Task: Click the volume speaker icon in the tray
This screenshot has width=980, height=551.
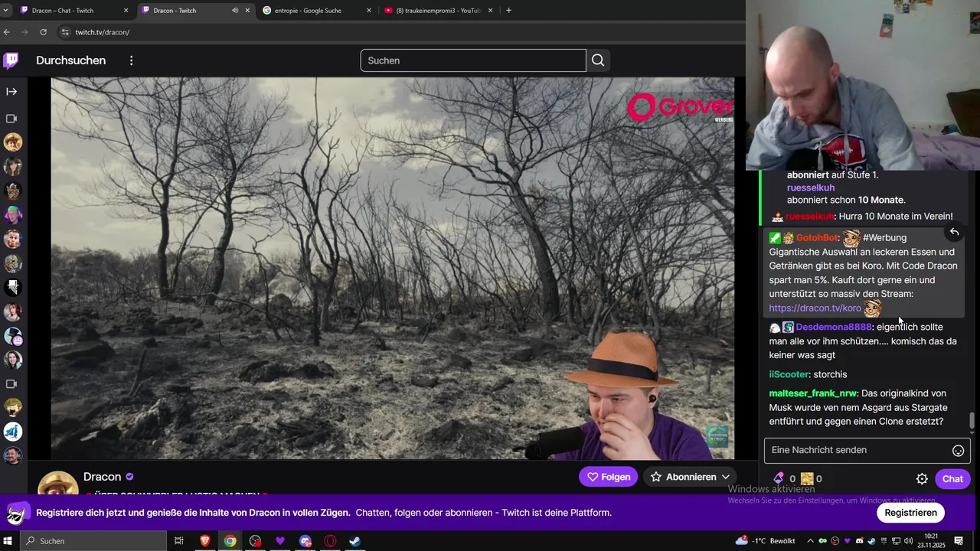Action: (x=908, y=541)
